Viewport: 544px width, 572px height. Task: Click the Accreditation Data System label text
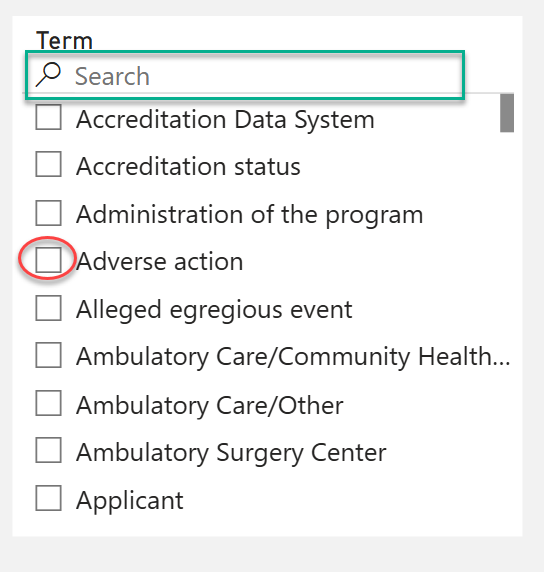pyautogui.click(x=225, y=120)
